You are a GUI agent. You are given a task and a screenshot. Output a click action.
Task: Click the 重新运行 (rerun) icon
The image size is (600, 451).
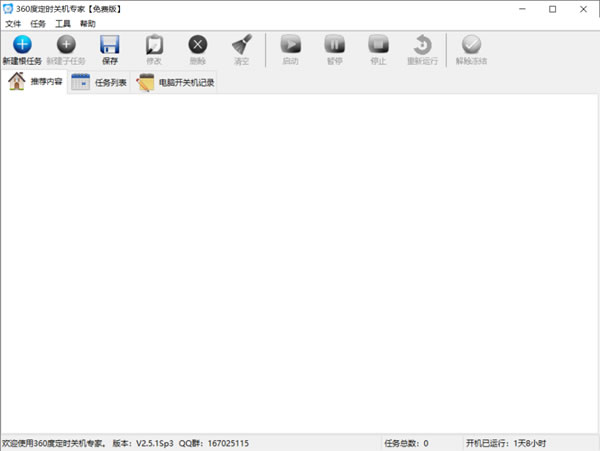click(422, 44)
